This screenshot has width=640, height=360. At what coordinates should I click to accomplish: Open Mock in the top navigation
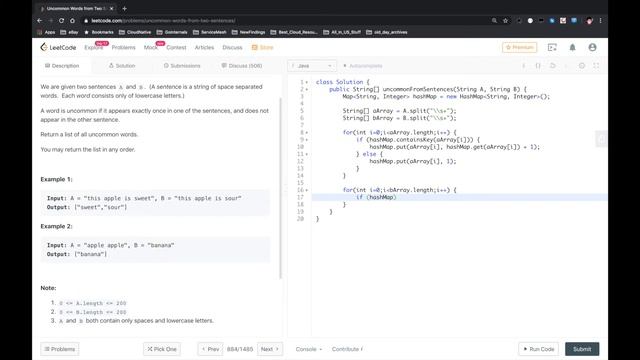151,47
